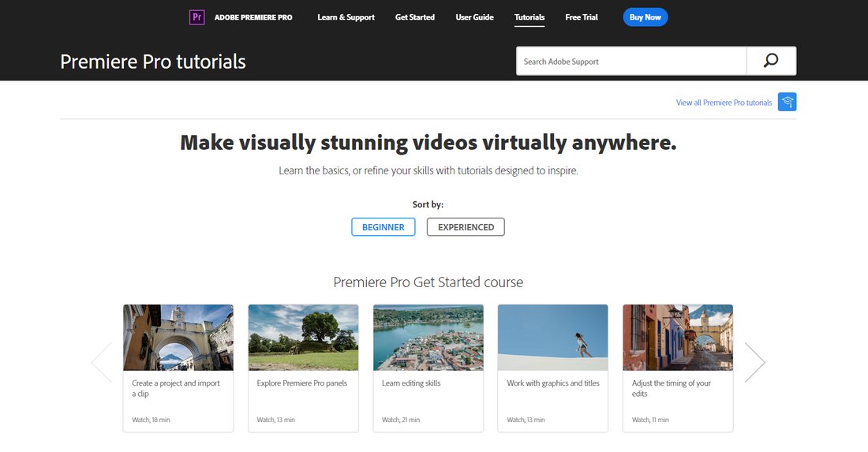
Task: Click 'Premiere Pro Get Started course' heading
Action: tap(428, 282)
